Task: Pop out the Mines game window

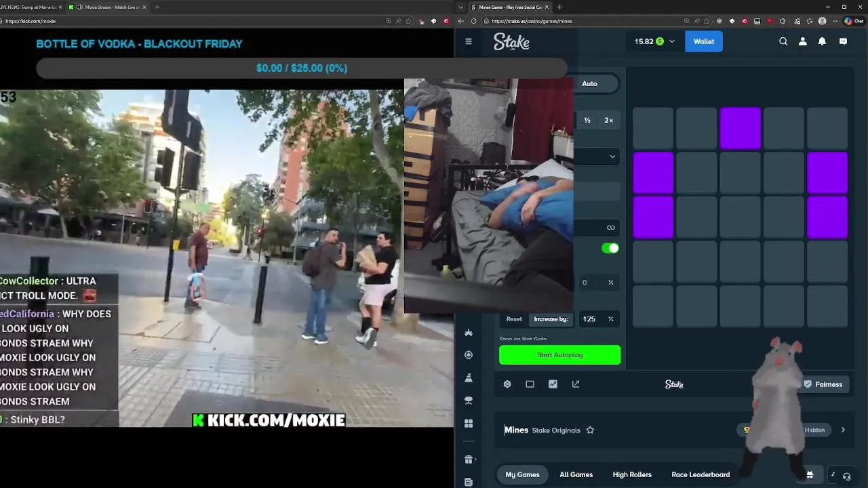Action: point(576,384)
